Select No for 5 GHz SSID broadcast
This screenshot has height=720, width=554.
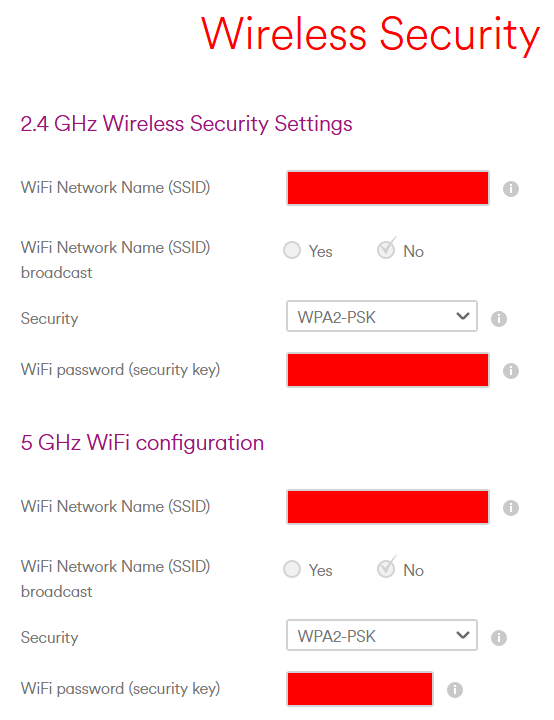tap(386, 569)
